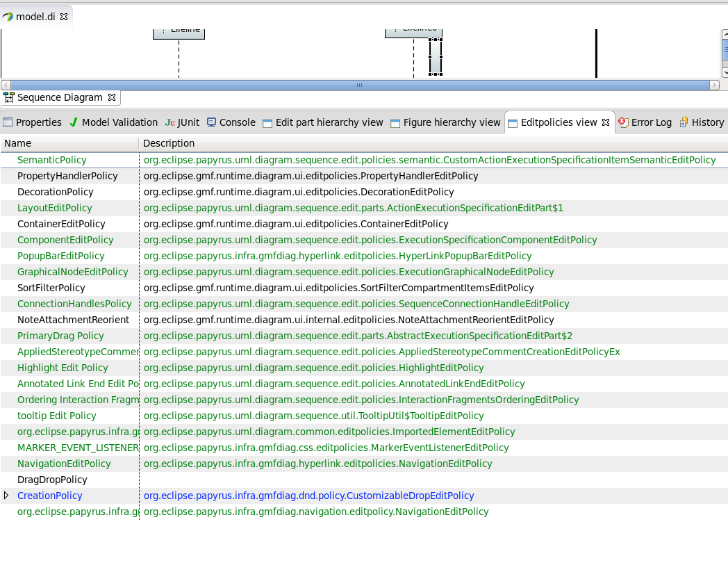Click the Model Validation checkmark icon
The height and width of the screenshot is (572, 728).
[74, 122]
